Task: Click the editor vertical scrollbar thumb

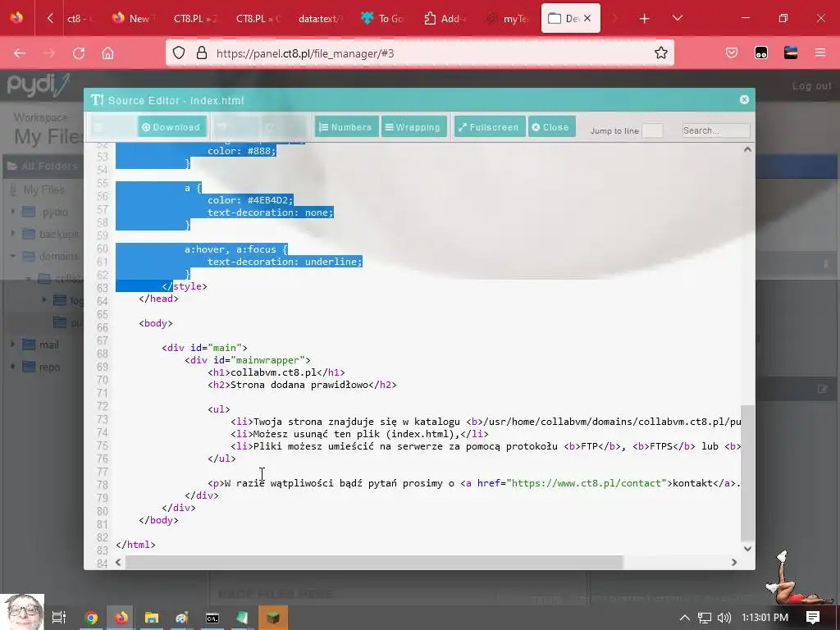Action: pyautogui.click(x=747, y=473)
